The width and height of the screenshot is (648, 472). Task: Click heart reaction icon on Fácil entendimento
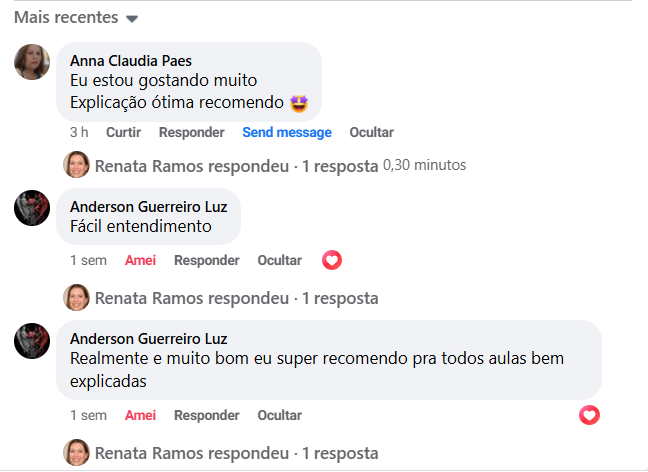click(x=332, y=260)
